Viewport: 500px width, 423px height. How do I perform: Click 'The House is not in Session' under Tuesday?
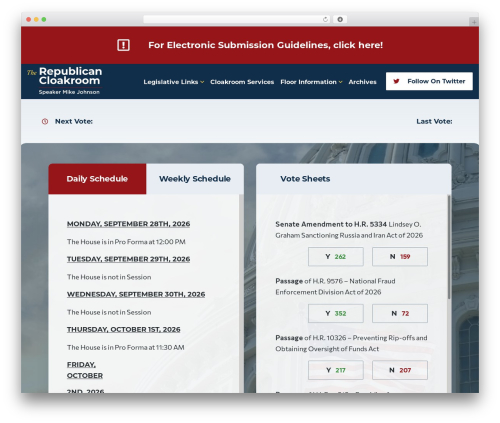click(x=109, y=277)
